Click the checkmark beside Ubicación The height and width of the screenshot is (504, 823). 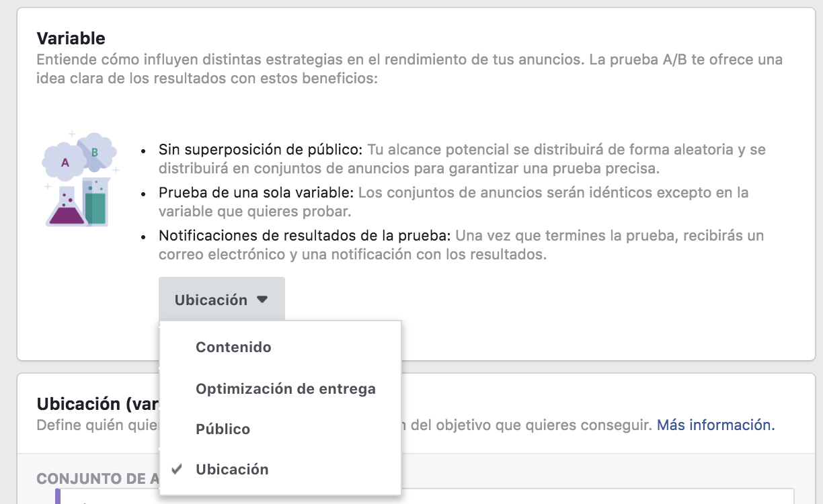tap(176, 469)
